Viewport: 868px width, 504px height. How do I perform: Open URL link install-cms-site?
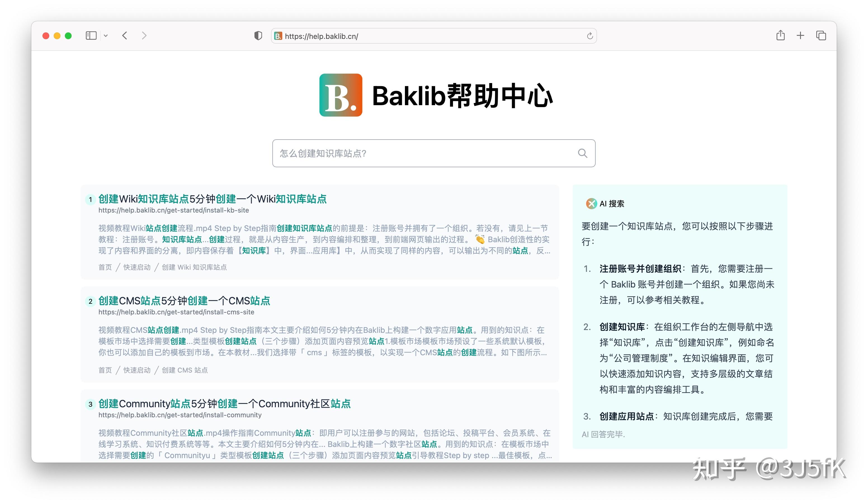tap(176, 312)
